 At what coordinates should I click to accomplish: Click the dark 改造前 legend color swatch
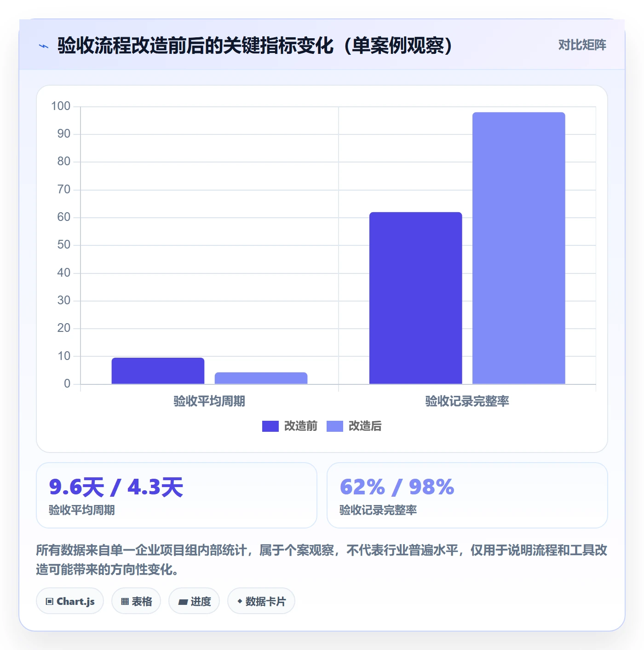270,426
